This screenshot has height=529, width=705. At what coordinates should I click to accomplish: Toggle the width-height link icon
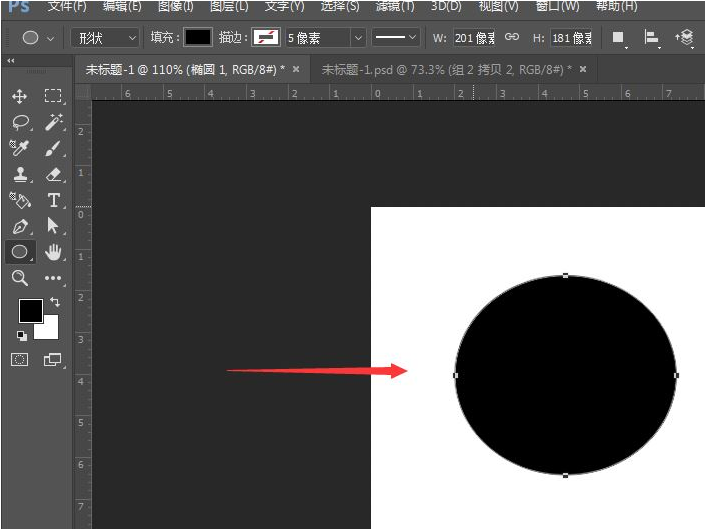(x=511, y=38)
